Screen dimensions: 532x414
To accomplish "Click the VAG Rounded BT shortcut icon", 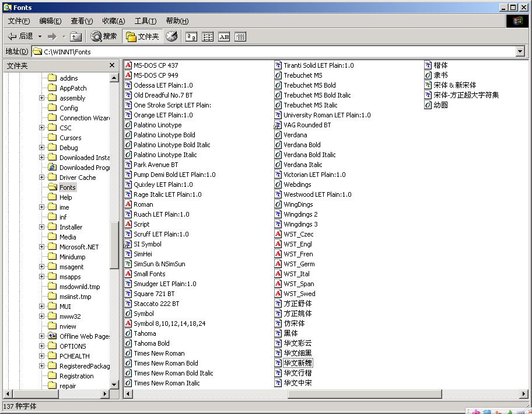I will pyautogui.click(x=278, y=124).
